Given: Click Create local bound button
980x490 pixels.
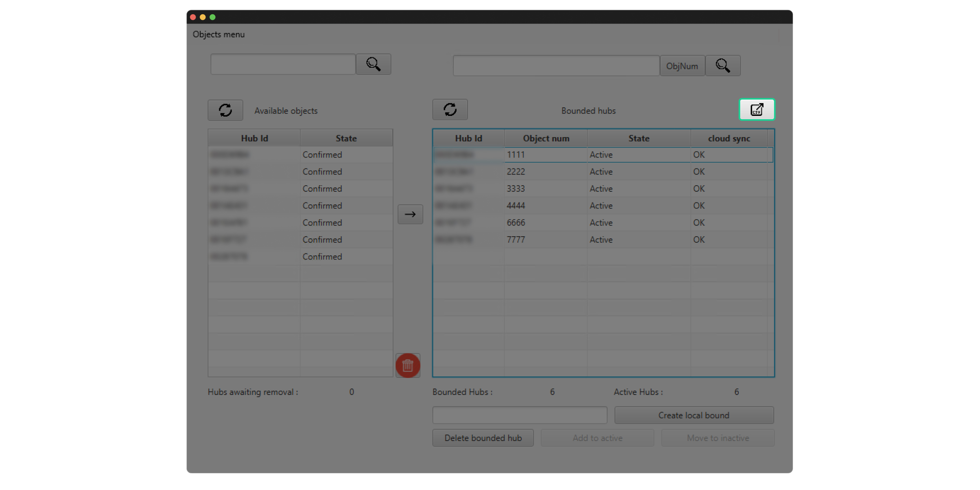Looking at the screenshot, I should (x=694, y=415).
